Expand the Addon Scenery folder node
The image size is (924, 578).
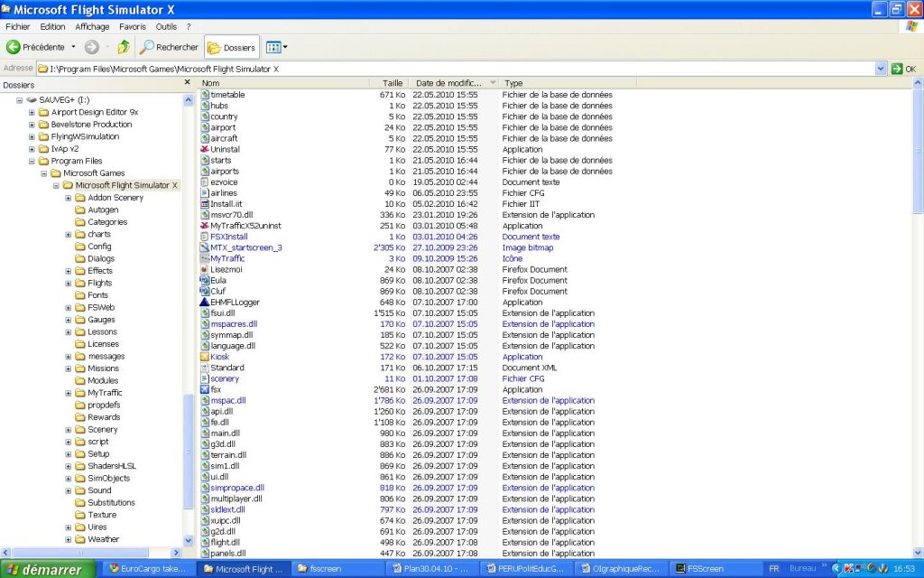pos(69,198)
